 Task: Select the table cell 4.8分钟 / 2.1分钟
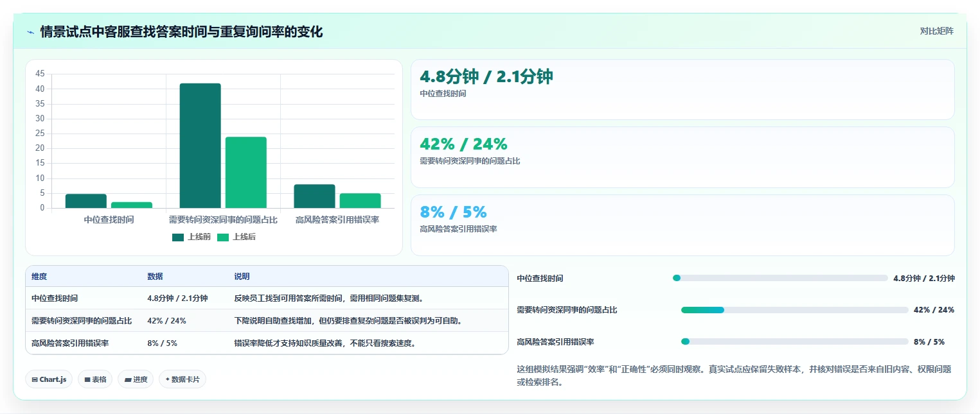(x=184, y=298)
